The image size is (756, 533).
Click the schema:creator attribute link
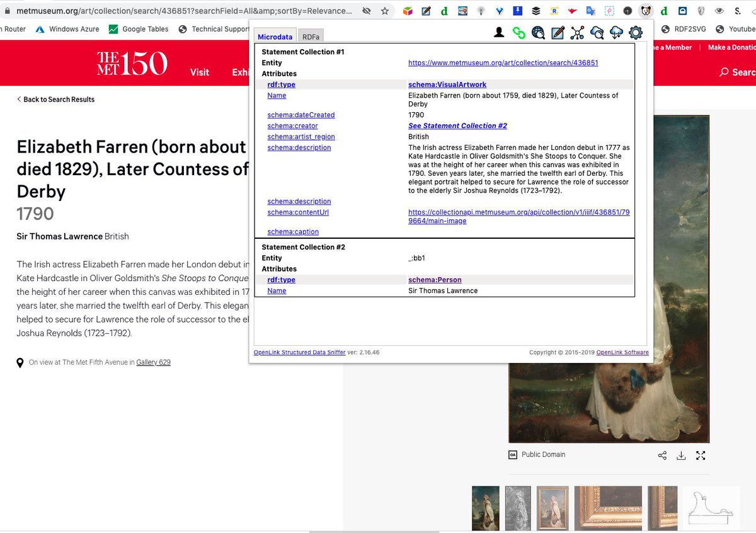click(292, 126)
